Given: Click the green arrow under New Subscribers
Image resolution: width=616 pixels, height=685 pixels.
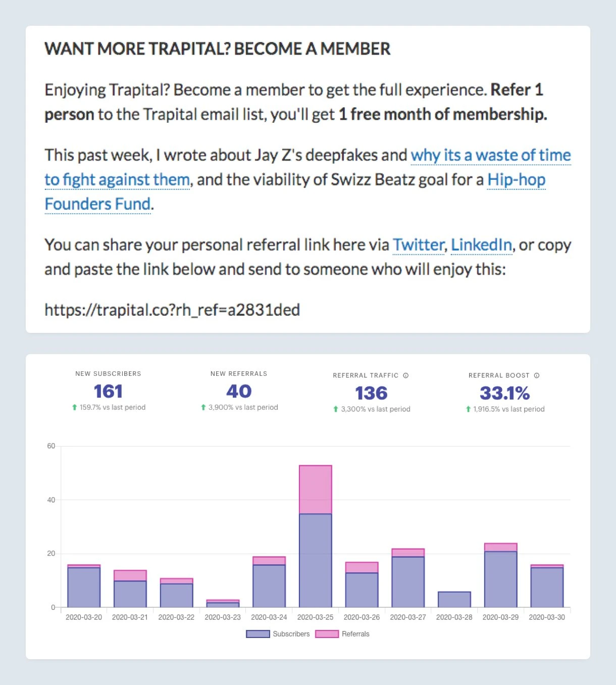Looking at the screenshot, I should (75, 407).
